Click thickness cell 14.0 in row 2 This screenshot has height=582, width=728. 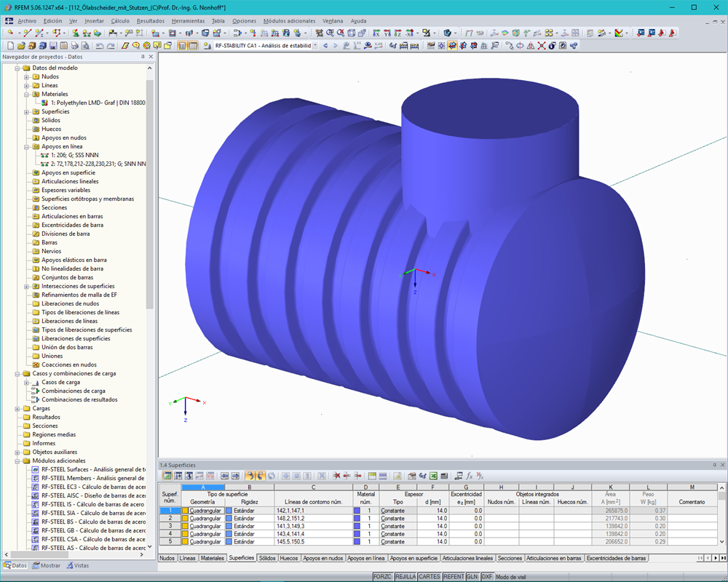point(432,519)
